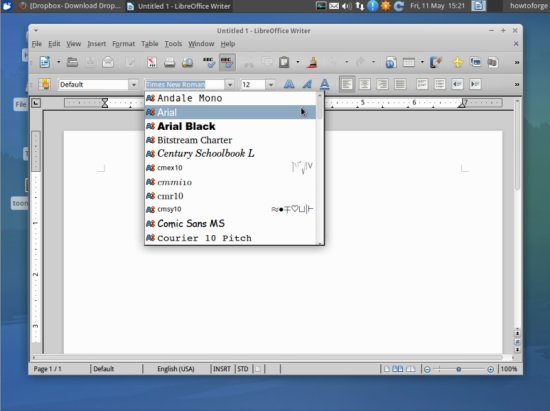
Task: Apply Bold formatting button
Action: pos(289,84)
